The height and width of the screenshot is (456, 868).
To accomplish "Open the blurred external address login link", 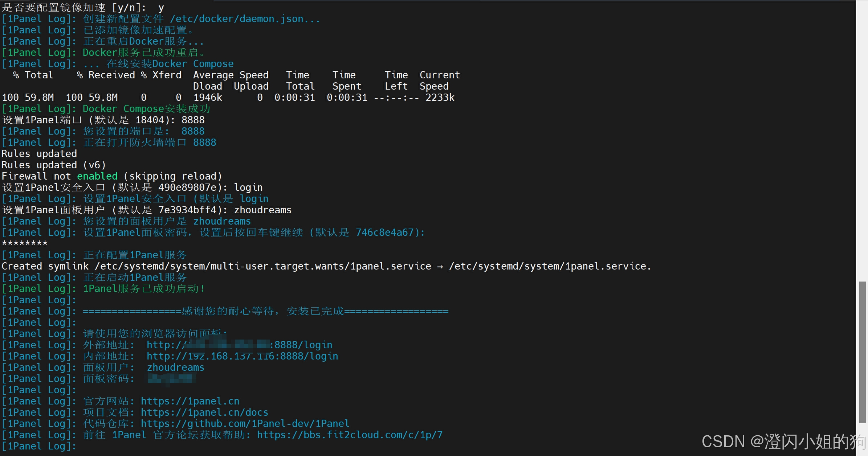I will coord(239,345).
